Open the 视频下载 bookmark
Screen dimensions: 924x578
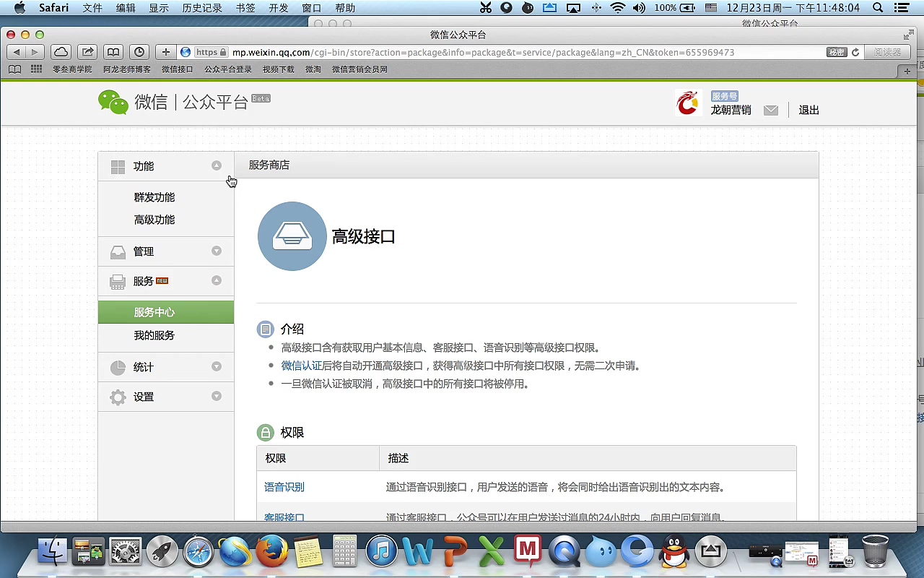point(279,69)
